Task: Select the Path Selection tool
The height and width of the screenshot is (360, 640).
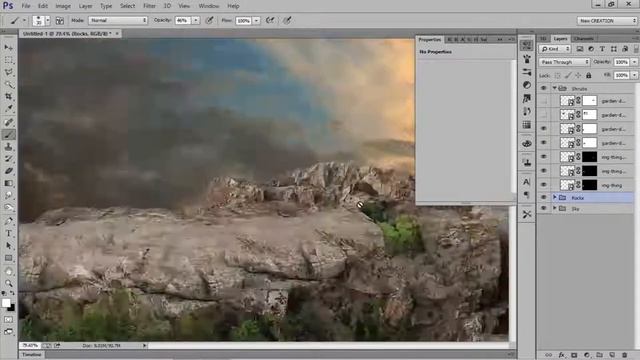Action: pos(9,246)
